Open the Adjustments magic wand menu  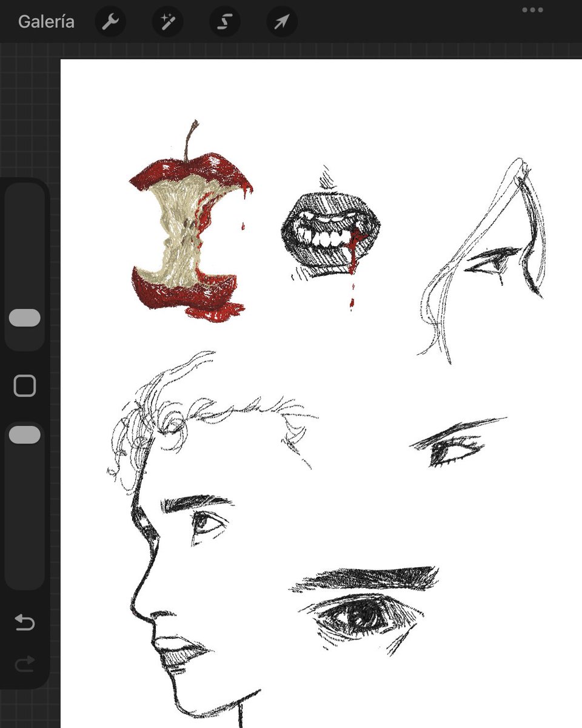(167, 22)
